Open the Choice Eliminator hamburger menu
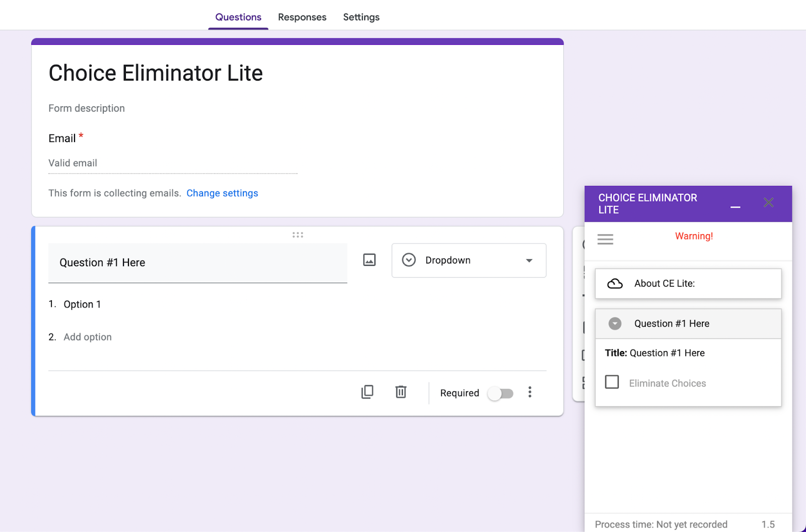 tap(605, 239)
